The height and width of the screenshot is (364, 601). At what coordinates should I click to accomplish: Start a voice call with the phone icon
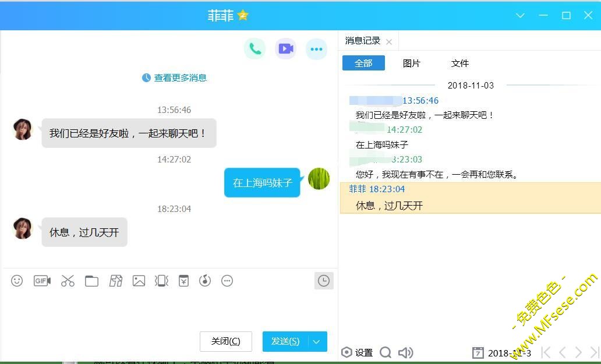coord(254,49)
